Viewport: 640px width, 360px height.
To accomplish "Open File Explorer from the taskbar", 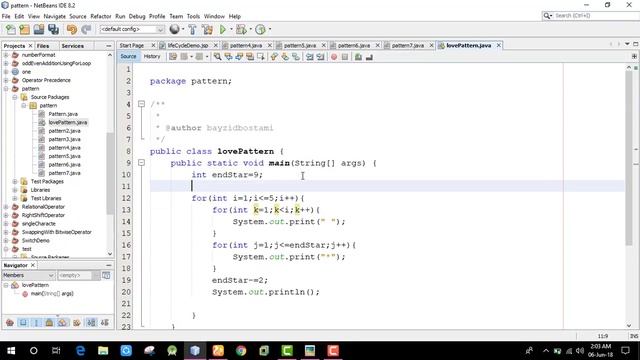I will click(x=103, y=351).
